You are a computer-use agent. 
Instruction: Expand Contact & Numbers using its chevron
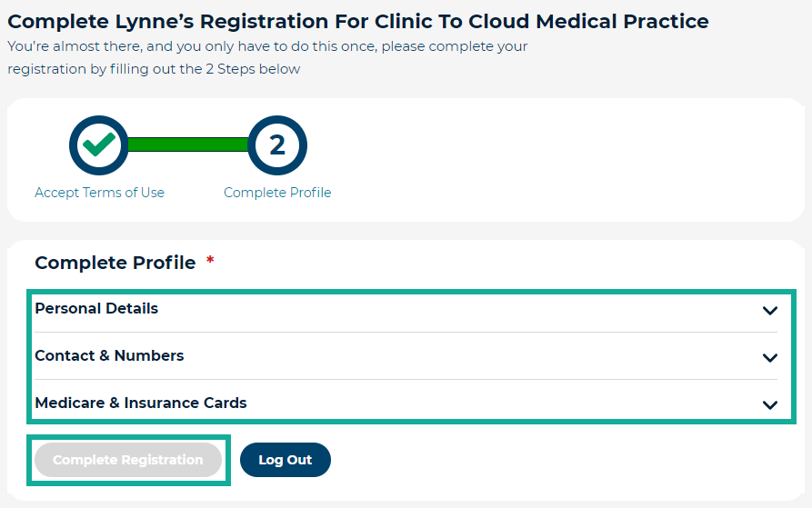click(x=770, y=357)
